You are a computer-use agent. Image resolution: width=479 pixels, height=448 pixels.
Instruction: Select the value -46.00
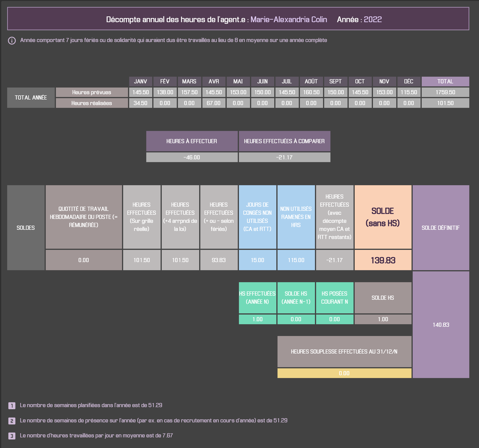tap(192, 157)
